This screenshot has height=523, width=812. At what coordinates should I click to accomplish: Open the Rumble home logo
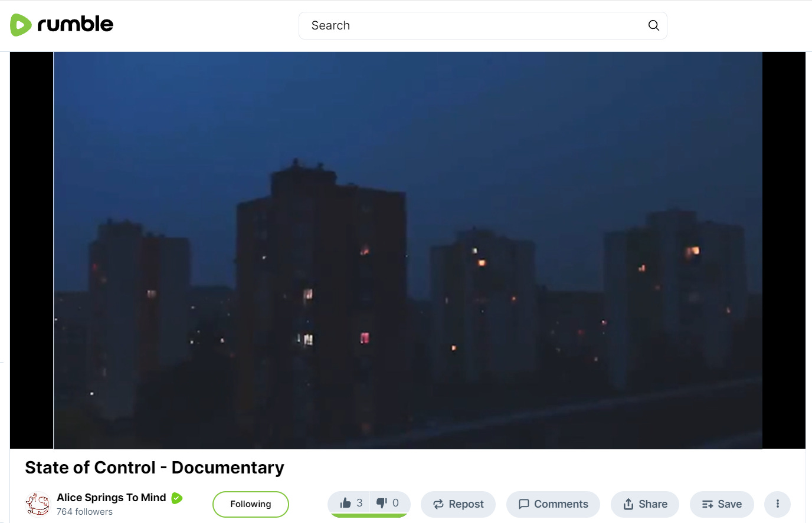coord(61,25)
